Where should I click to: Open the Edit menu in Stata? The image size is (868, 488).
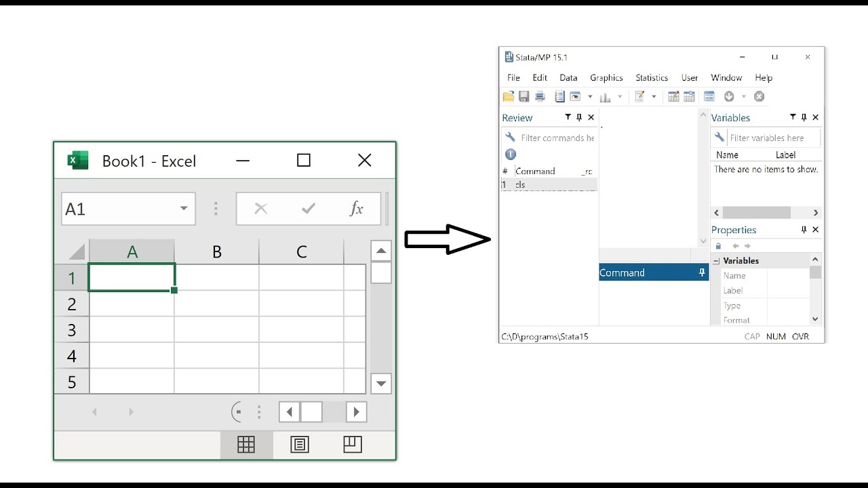(x=540, y=77)
